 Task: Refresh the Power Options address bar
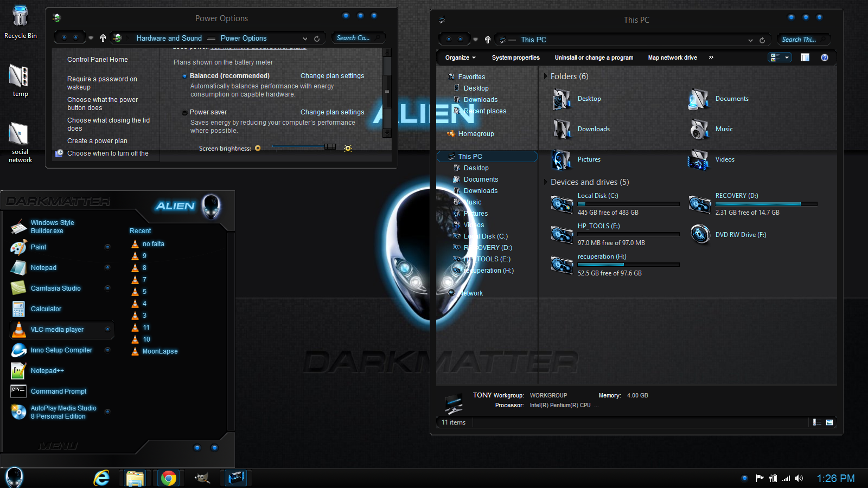point(317,38)
